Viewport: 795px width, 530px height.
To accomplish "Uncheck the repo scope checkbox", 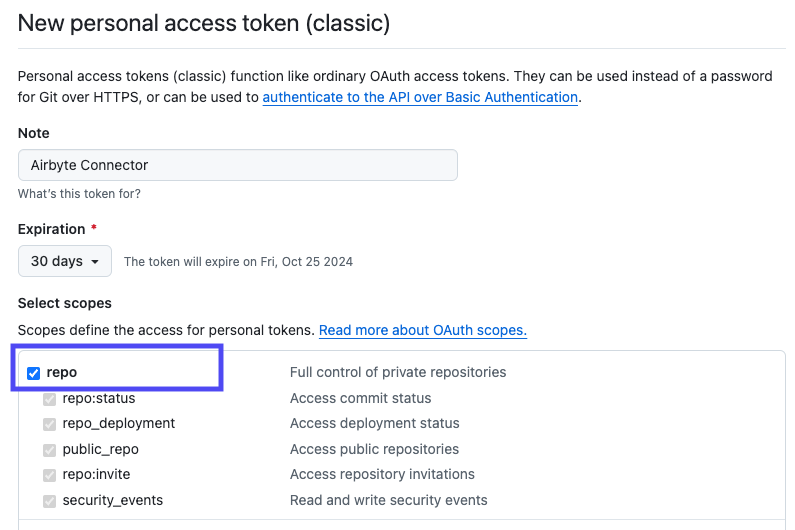I will tap(34, 373).
